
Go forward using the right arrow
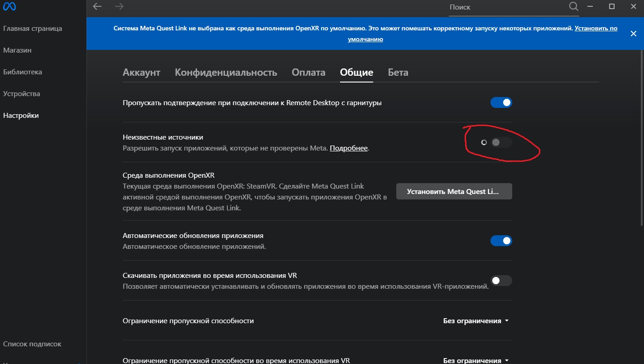[x=119, y=6]
